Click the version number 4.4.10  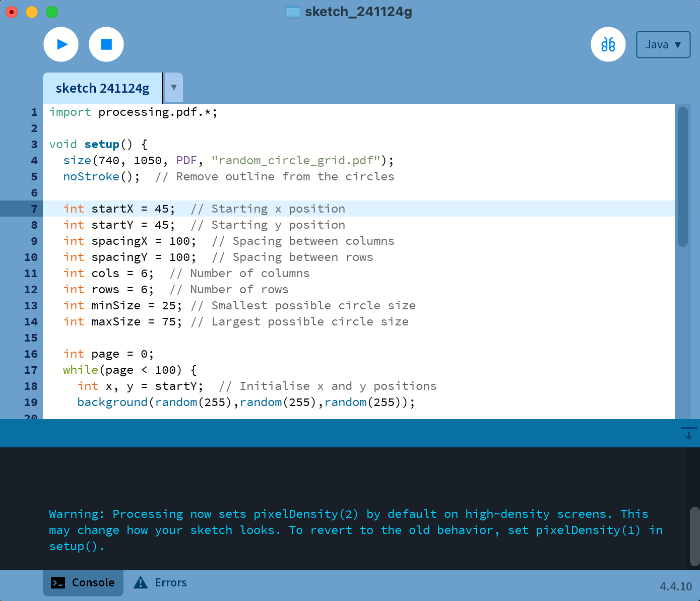pyautogui.click(x=676, y=586)
